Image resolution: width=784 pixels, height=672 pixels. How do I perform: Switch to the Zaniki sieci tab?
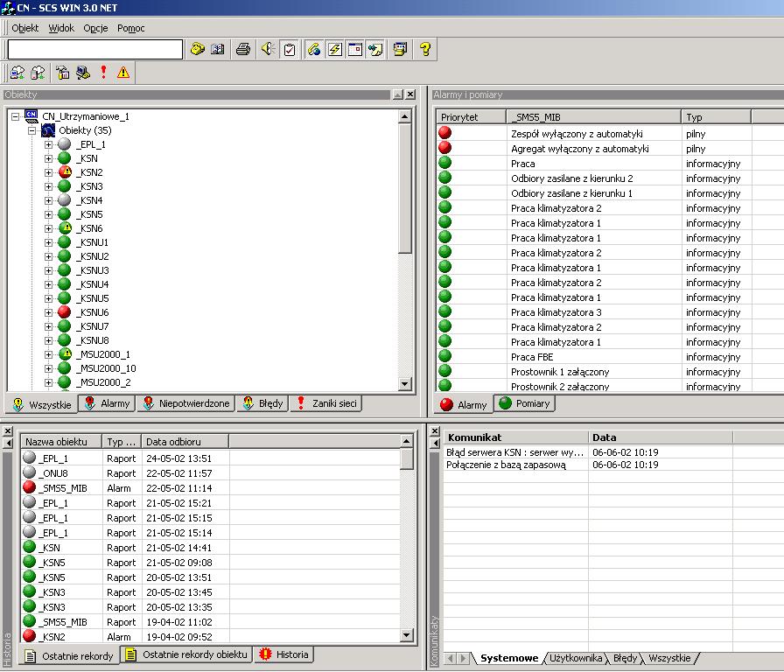pyautogui.click(x=327, y=403)
